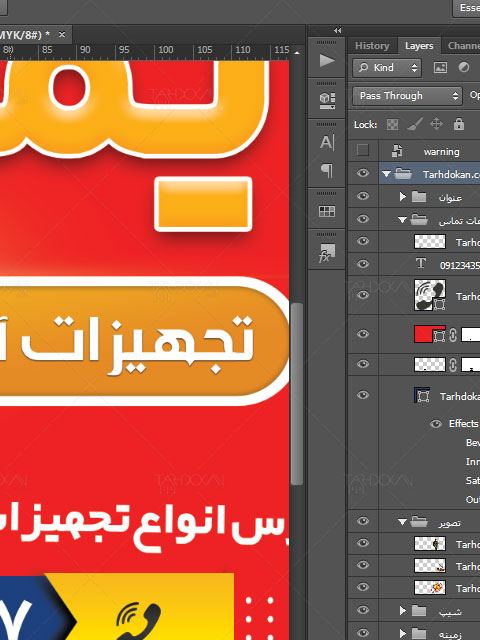This screenshot has height=640, width=480.
Task: Click the Tarhdokan.com group folder icon
Action: [403, 174]
